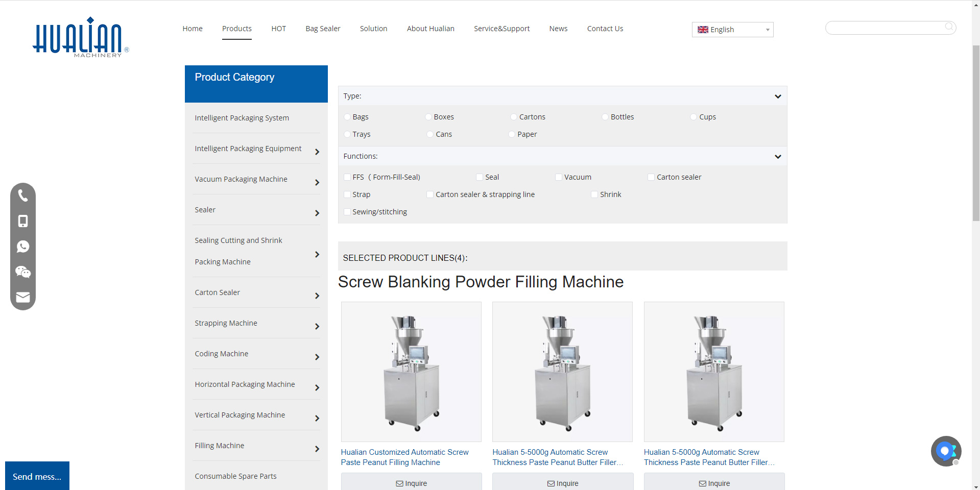Click the Hualian Machinery logo
This screenshot has width=980, height=490.
(x=81, y=37)
